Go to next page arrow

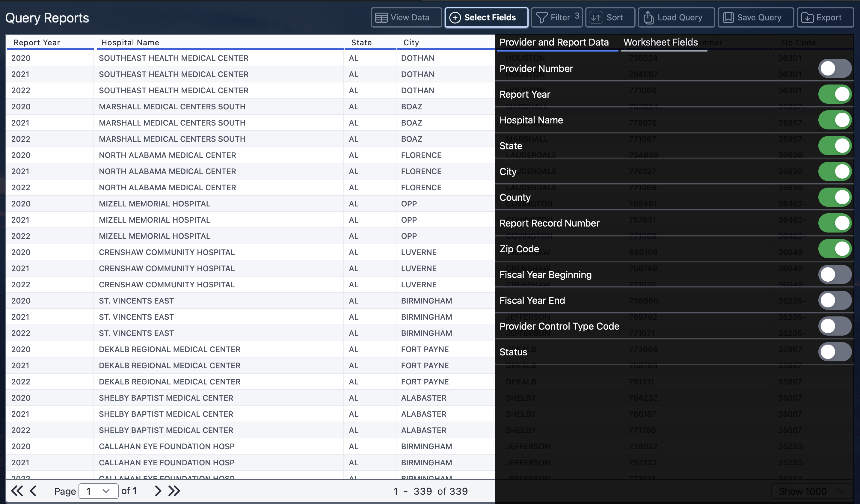pyautogui.click(x=158, y=491)
